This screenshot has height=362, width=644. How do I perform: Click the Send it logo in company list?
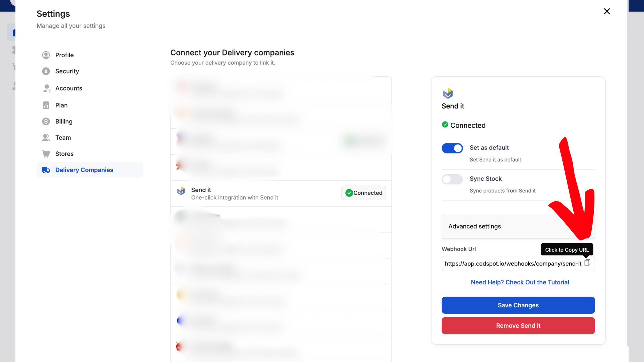[181, 191]
